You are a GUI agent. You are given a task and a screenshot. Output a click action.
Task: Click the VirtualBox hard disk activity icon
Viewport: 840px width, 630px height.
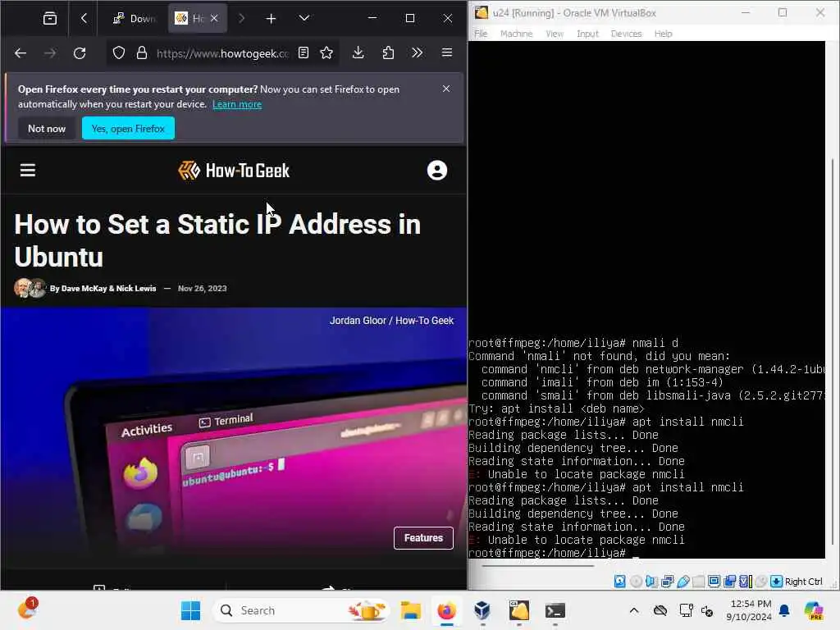pyautogui.click(x=620, y=582)
